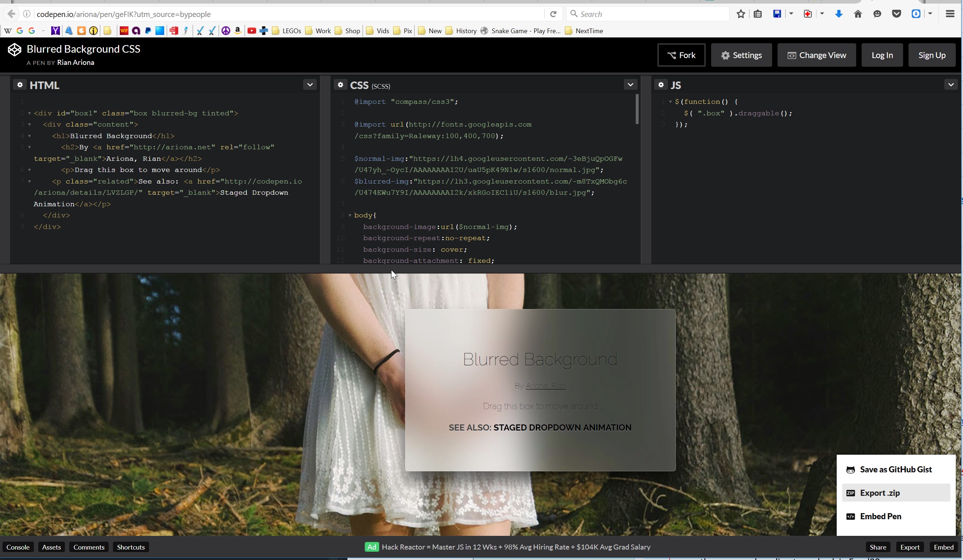Click the JS editor settings gear
Image resolution: width=963 pixels, height=560 pixels.
pos(661,85)
